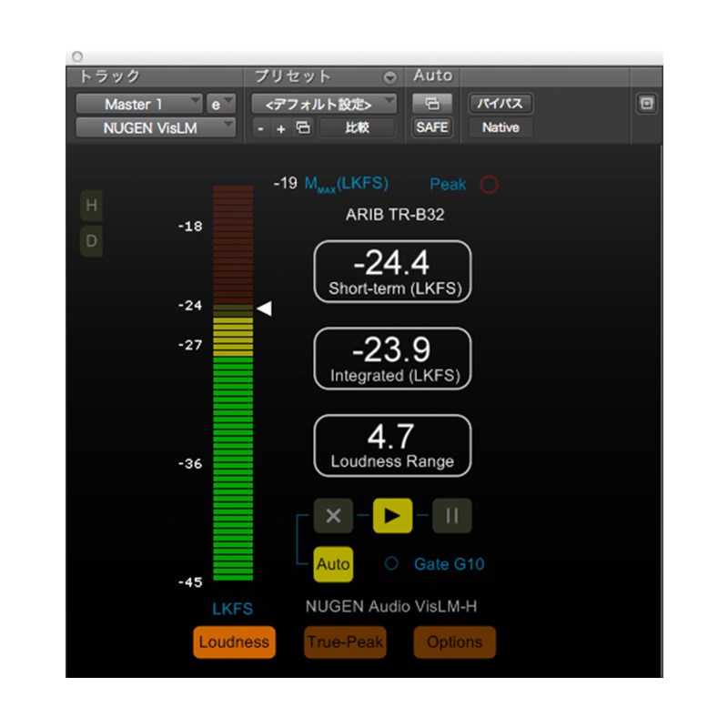The height and width of the screenshot is (728, 728).
Task: Click the トラック header label
Action: (109, 76)
